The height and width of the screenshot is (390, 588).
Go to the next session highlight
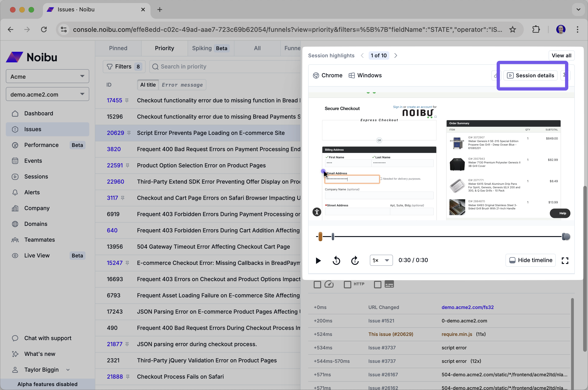pos(396,55)
